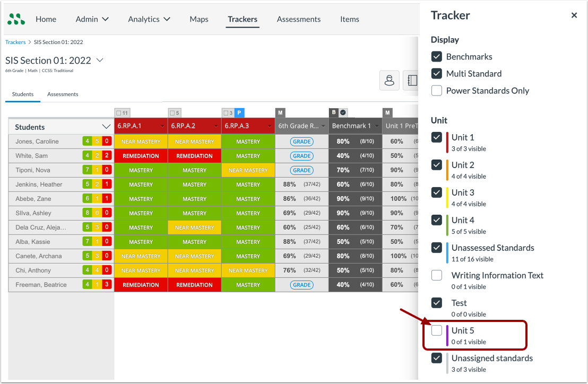Disable the Benchmarks display checkbox

436,57
